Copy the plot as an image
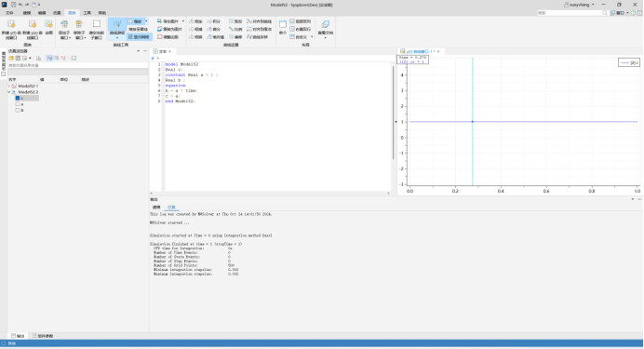Image resolution: width=644 pixels, height=349 pixels. coord(169,29)
